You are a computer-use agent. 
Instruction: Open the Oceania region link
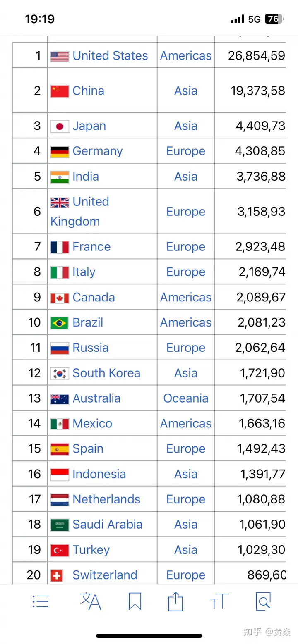pyautogui.click(x=186, y=398)
